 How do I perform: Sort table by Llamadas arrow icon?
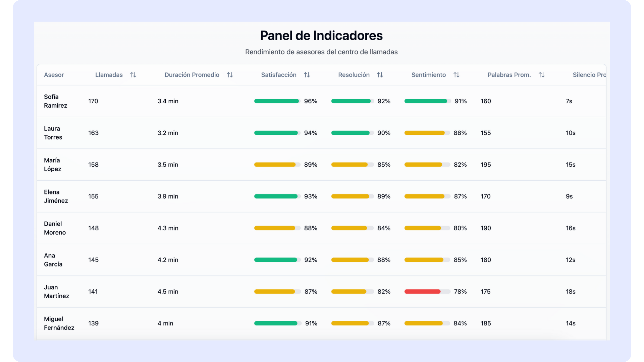133,75
